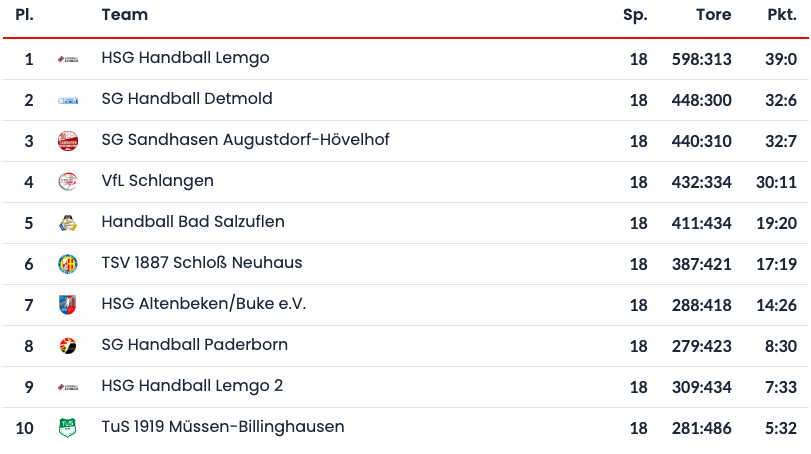Open TuS 1919 Müssen-Billinghausen team page
This screenshot has width=811, height=454.
(x=223, y=427)
